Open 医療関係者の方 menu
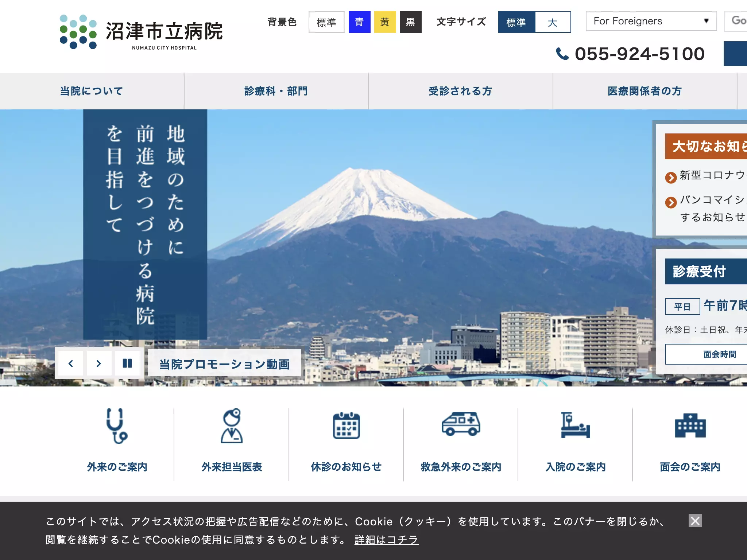Viewport: 747px width, 560px height. 645,91
